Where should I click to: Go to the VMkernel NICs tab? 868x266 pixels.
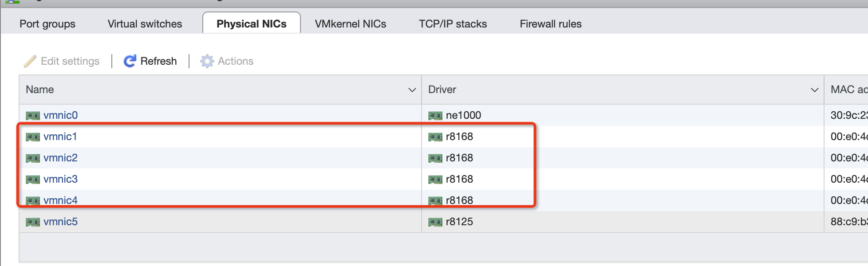tap(351, 24)
